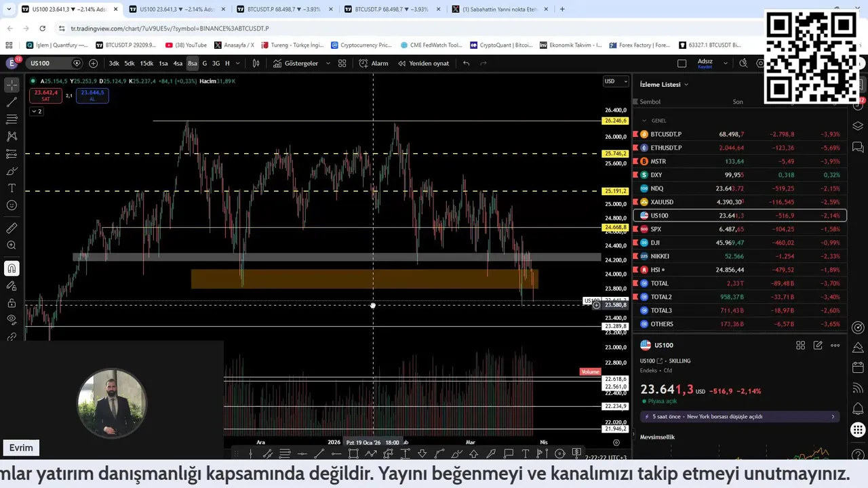Select the text tool in left sidebar
Image resolution: width=868 pixels, height=488 pixels.
12,188
